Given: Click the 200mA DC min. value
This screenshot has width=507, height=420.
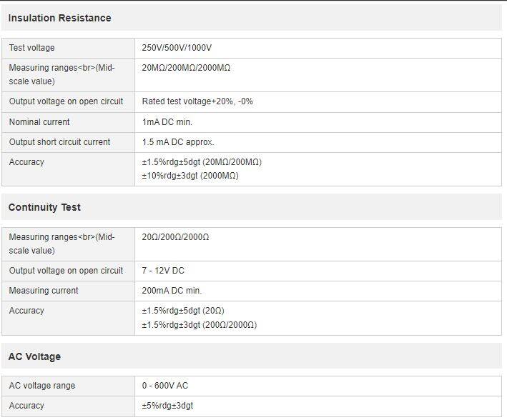Looking at the screenshot, I should [172, 291].
